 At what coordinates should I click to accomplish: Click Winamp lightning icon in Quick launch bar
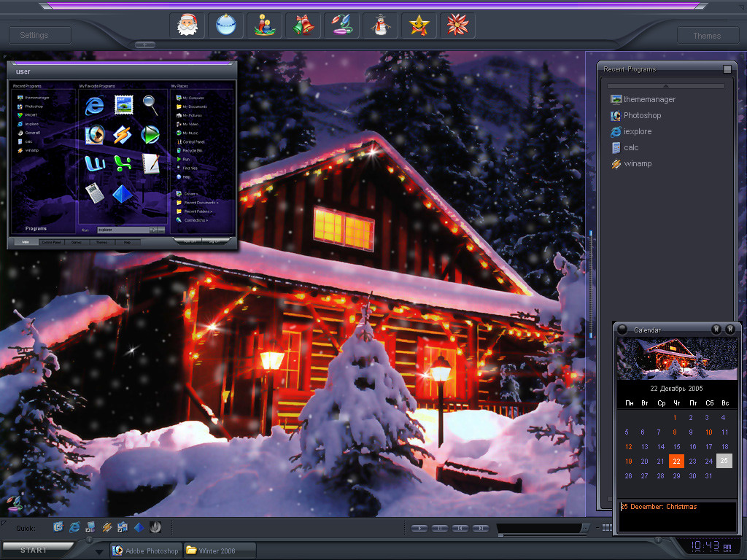(107, 526)
